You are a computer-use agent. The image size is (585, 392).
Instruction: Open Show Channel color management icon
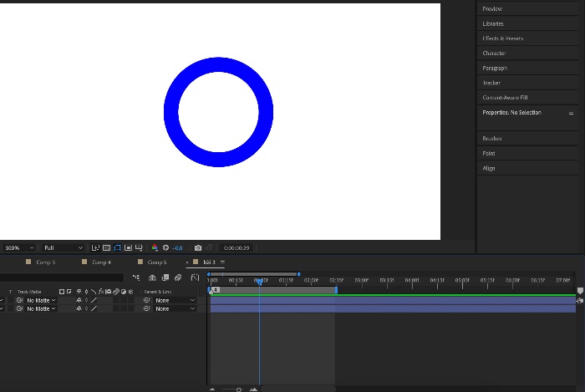[155, 247]
